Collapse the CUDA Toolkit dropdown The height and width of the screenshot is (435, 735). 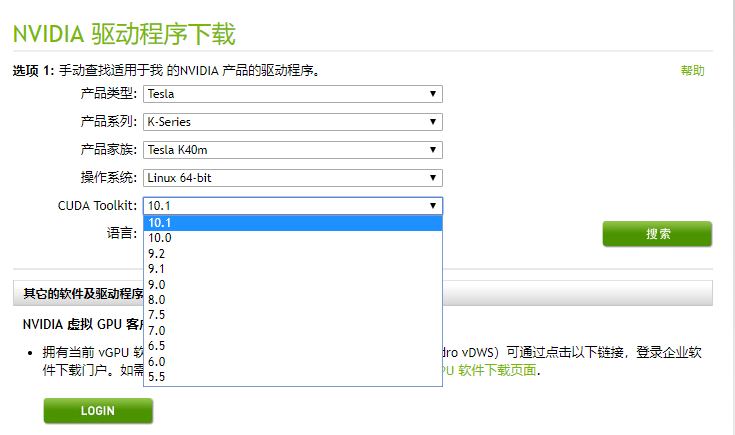pos(292,206)
